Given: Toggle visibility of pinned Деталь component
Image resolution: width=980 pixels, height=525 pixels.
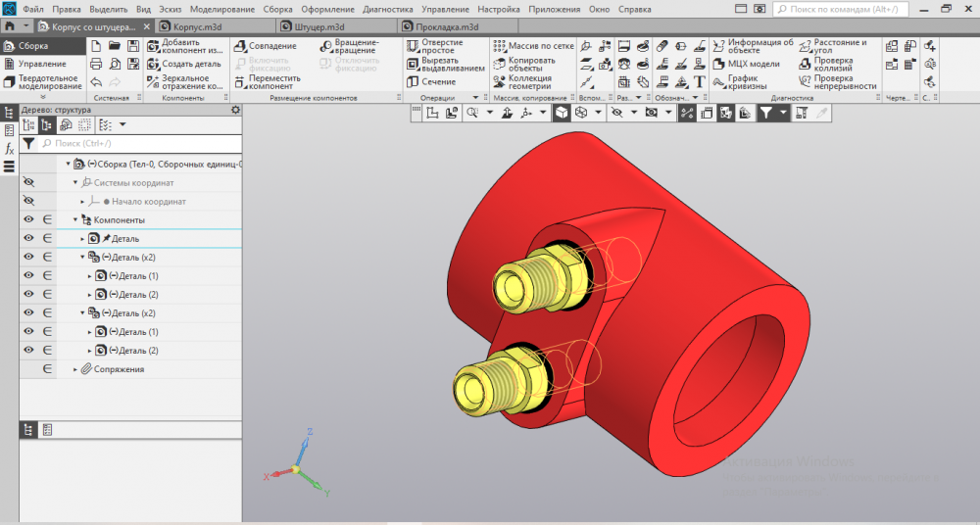Looking at the screenshot, I should click(x=28, y=238).
